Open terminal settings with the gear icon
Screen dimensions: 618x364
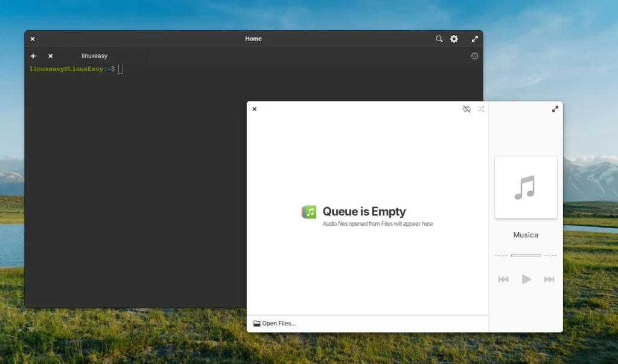pos(454,38)
